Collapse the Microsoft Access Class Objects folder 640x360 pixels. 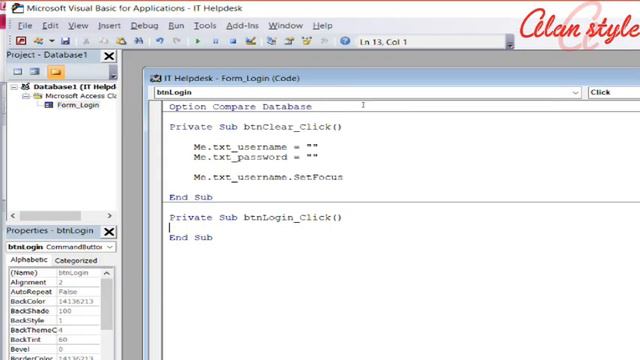click(26, 96)
